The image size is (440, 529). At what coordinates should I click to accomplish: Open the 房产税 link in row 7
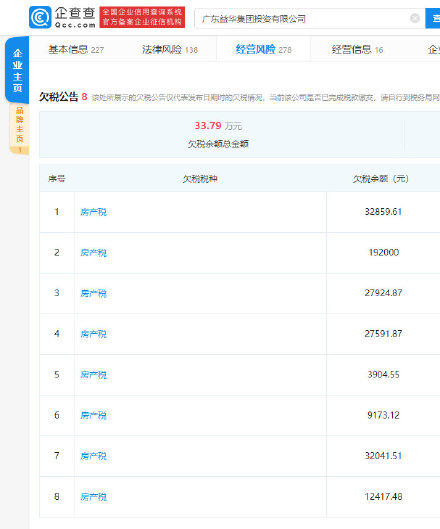[93, 456]
